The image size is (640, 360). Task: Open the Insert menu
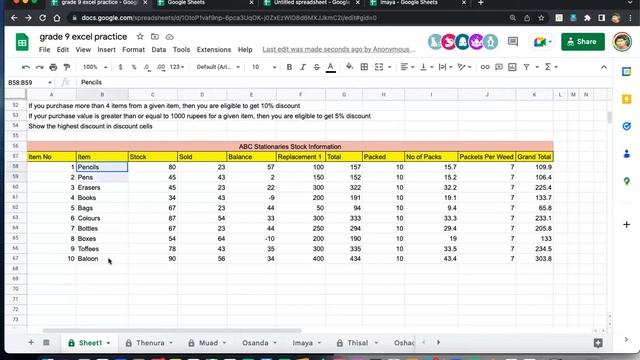(106, 49)
